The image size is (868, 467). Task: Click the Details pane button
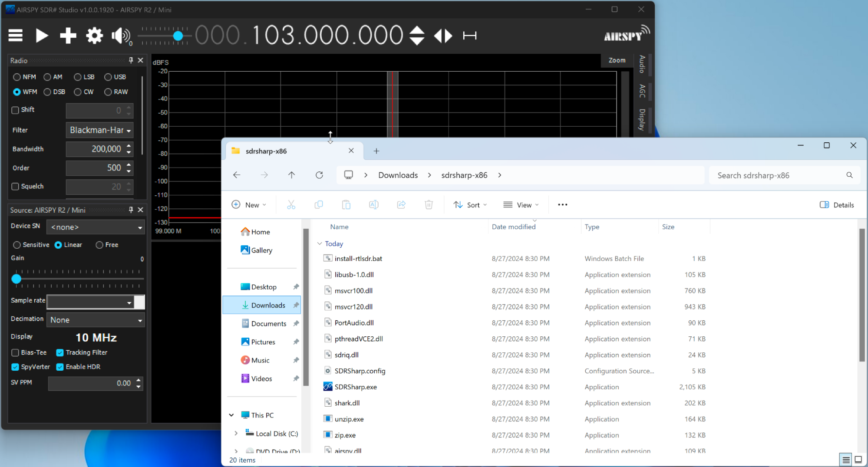pos(837,205)
